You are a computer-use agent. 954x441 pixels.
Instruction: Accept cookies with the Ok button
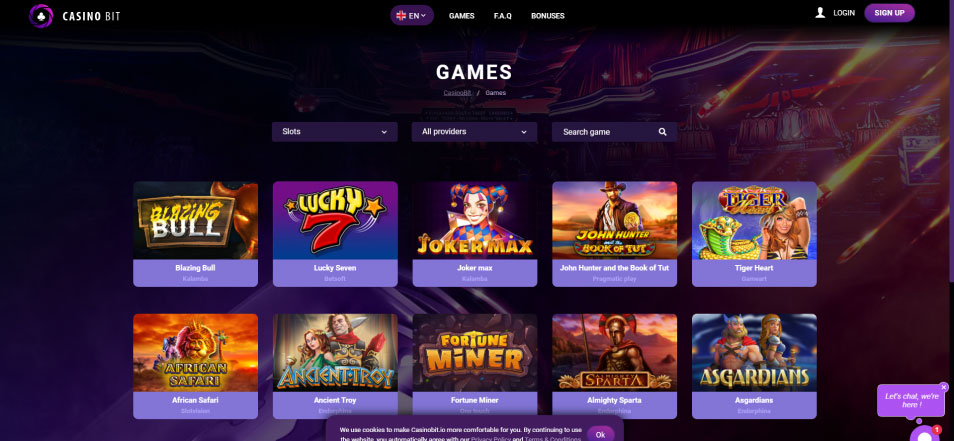(x=601, y=434)
